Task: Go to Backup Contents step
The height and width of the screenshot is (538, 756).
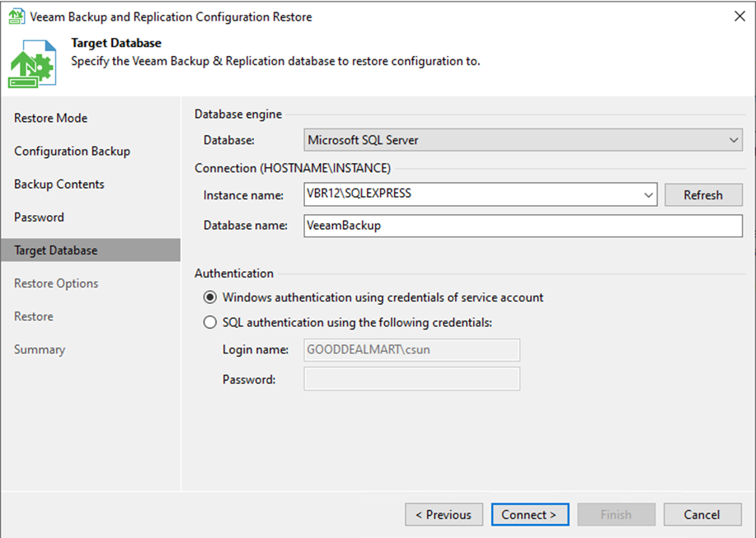Action: coord(59,185)
